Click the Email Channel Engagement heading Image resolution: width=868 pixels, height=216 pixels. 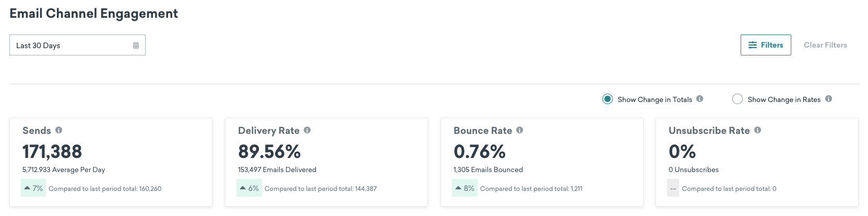(x=94, y=14)
